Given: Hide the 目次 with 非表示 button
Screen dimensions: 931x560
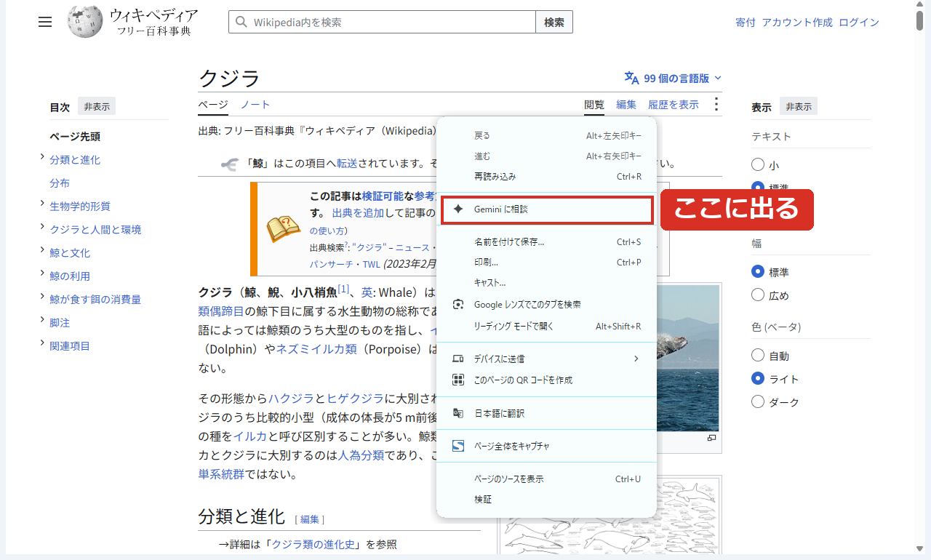Looking at the screenshot, I should (97, 106).
